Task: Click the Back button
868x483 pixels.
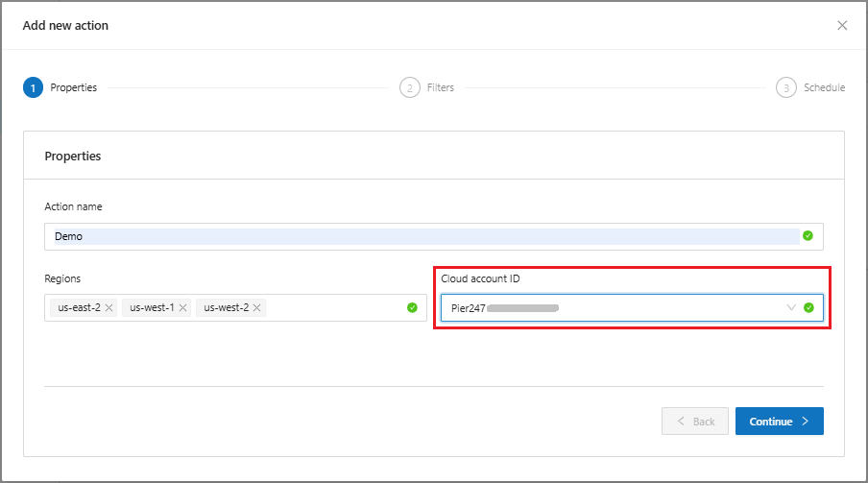Action: pos(694,422)
